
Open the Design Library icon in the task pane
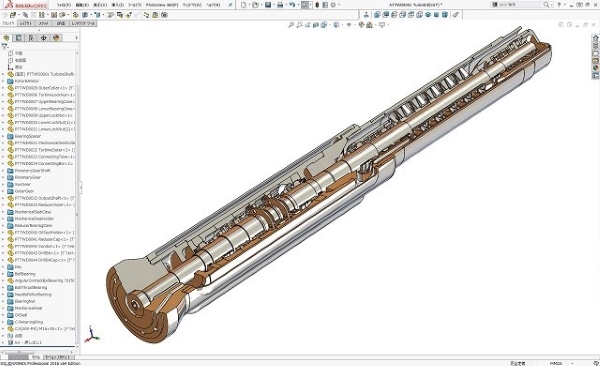coord(595,46)
